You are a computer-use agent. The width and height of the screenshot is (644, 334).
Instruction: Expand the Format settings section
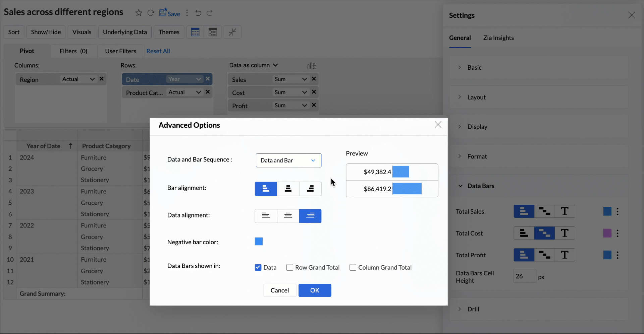tap(539, 156)
